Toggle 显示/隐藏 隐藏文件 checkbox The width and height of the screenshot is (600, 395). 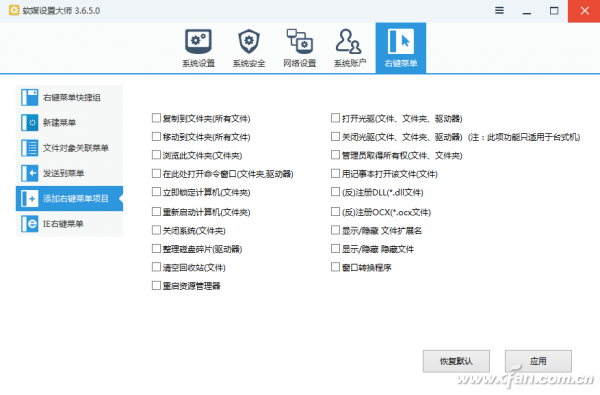click(x=335, y=248)
